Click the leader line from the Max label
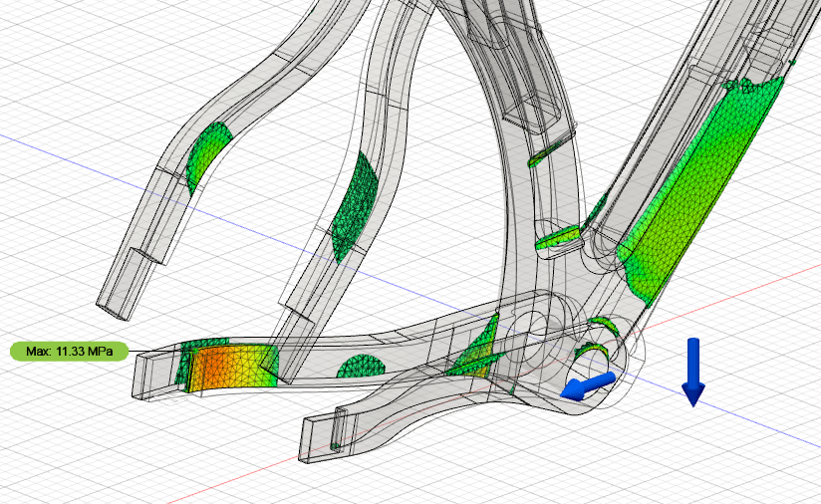The width and height of the screenshot is (821, 504). coord(149,351)
